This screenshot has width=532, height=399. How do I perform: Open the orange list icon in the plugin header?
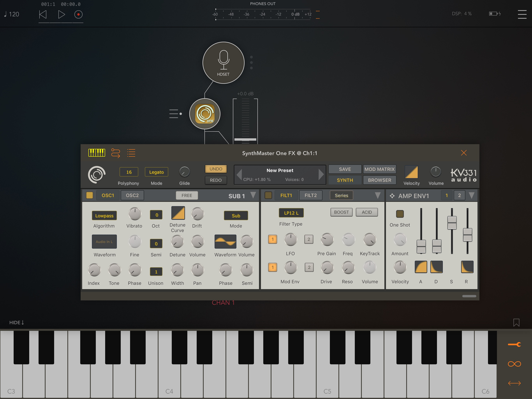click(131, 153)
